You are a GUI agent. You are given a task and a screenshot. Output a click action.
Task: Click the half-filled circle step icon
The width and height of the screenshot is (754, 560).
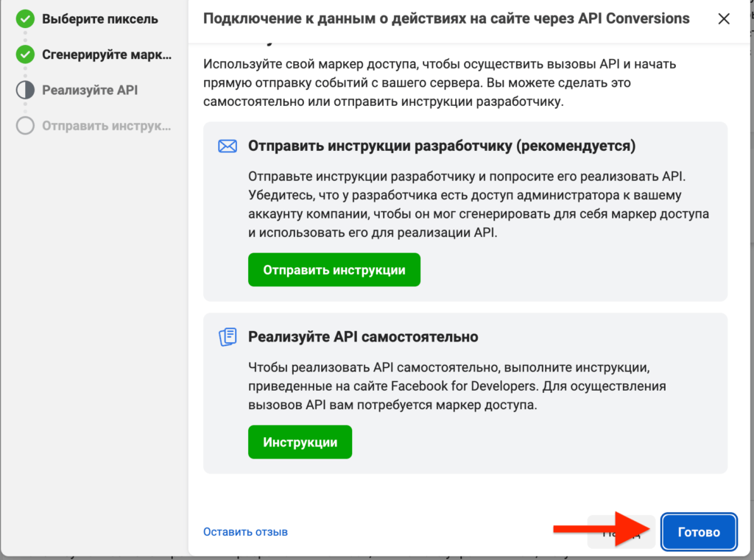tap(25, 91)
